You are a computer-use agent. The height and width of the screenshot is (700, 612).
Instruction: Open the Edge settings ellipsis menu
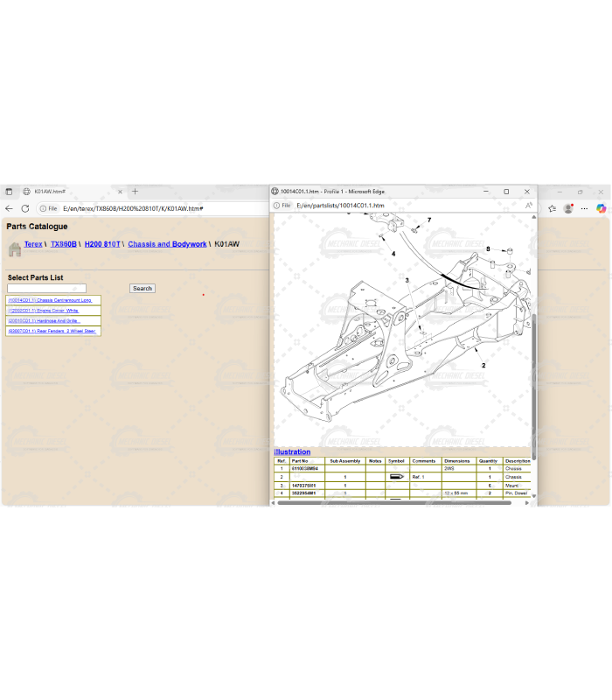(585, 208)
